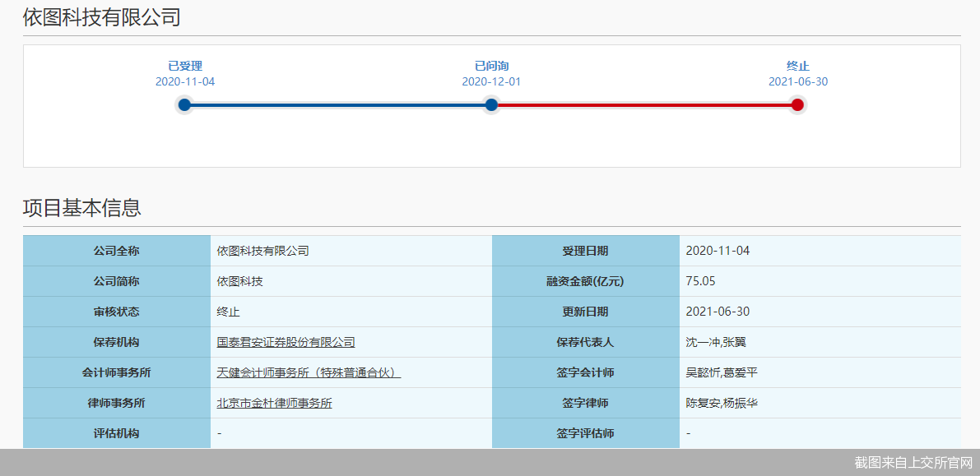Select the timeline date 2021-06-30 under 终止
The image size is (980, 476).
(x=798, y=82)
